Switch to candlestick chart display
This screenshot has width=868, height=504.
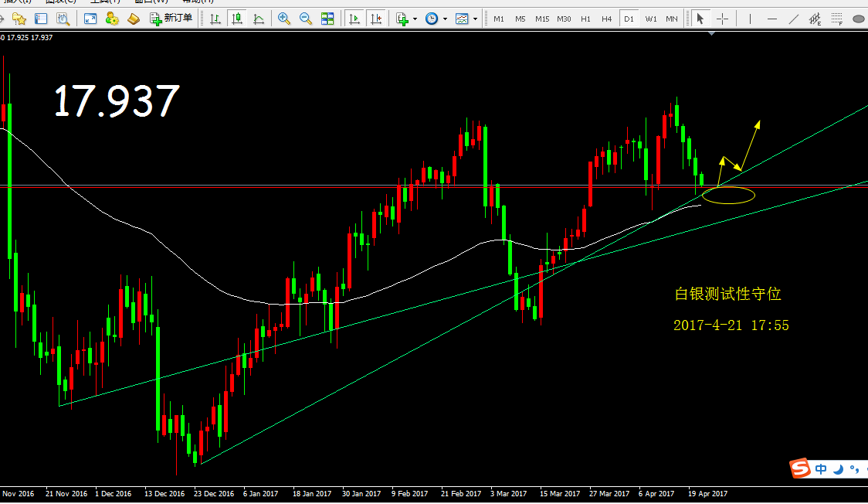(237, 19)
